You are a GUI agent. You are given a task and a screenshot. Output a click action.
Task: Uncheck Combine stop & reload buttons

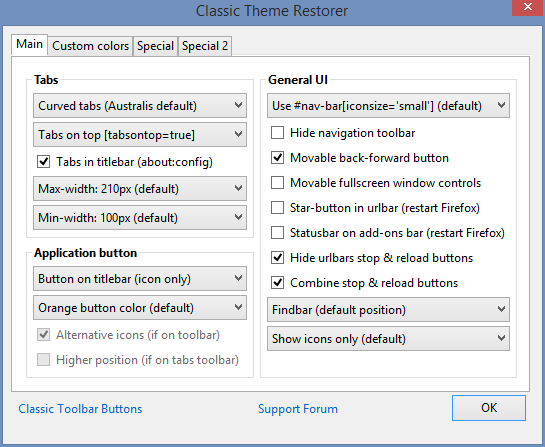coord(277,283)
